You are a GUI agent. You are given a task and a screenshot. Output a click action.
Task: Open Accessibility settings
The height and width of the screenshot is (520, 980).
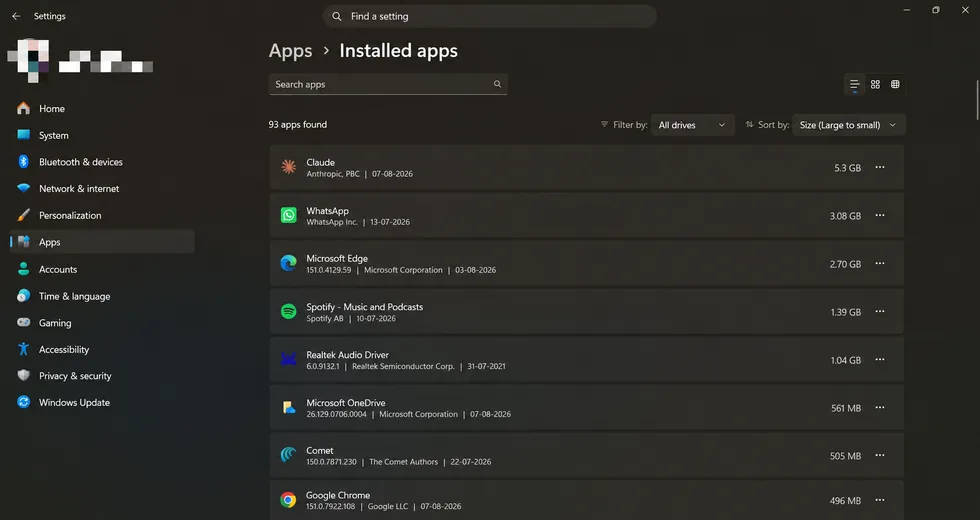point(102,349)
